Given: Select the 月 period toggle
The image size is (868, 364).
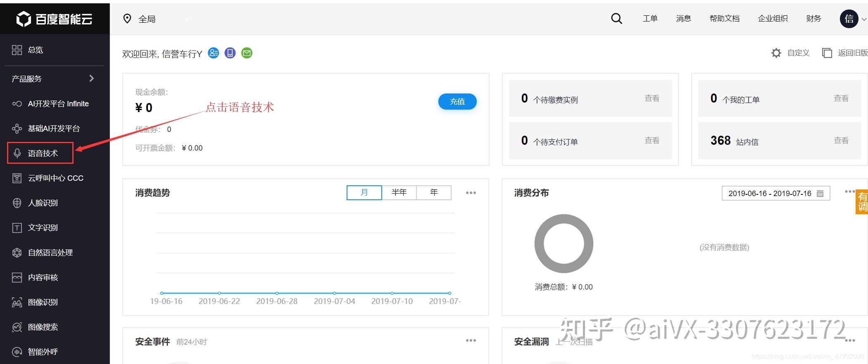Looking at the screenshot, I should pyautogui.click(x=364, y=192).
